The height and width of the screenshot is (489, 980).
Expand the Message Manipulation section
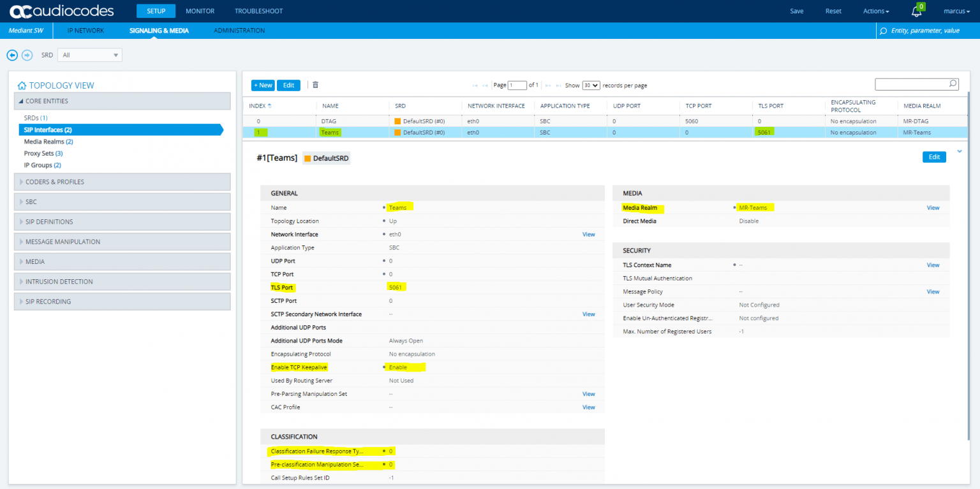click(x=122, y=242)
